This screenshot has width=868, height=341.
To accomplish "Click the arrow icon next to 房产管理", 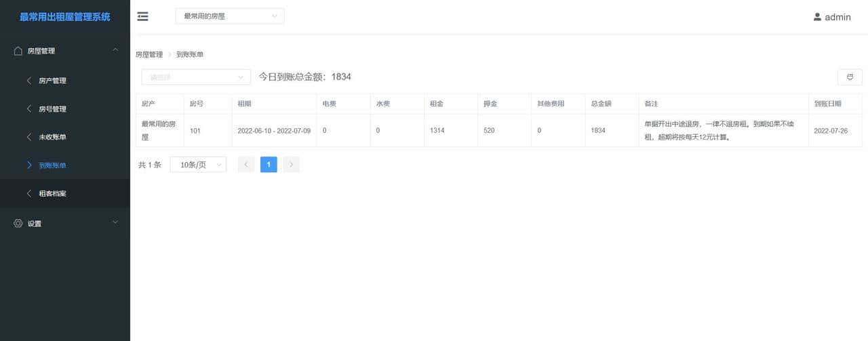I will click(28, 81).
